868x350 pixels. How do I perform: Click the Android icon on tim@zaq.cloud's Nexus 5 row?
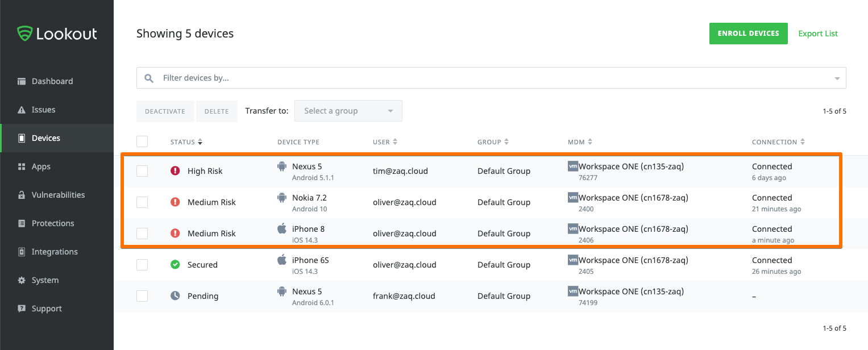click(281, 166)
